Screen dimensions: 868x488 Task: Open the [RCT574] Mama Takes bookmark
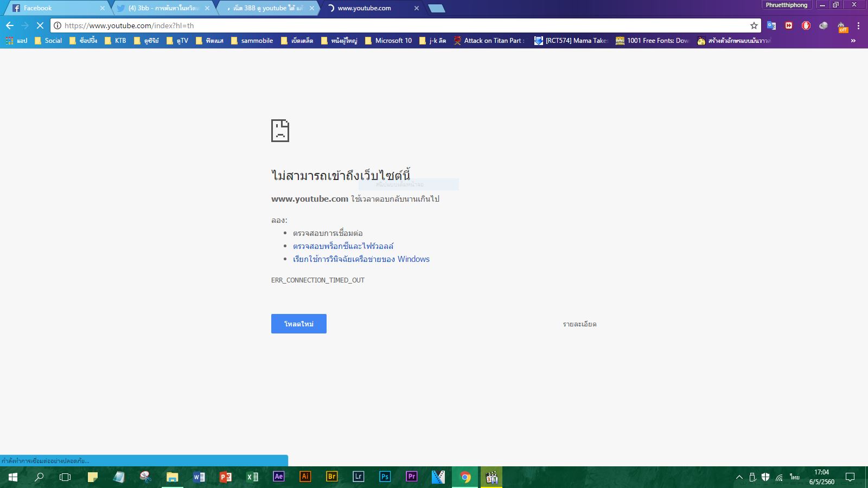tap(571, 41)
